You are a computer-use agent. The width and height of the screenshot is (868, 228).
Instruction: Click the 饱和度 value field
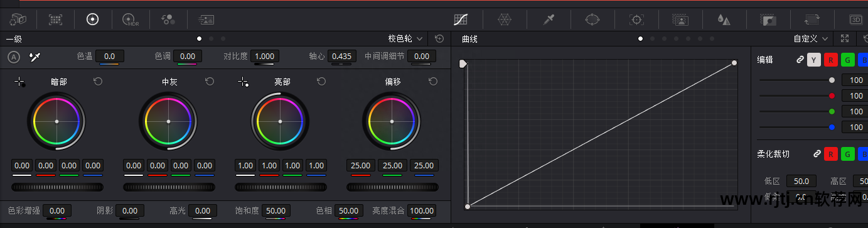pos(275,210)
